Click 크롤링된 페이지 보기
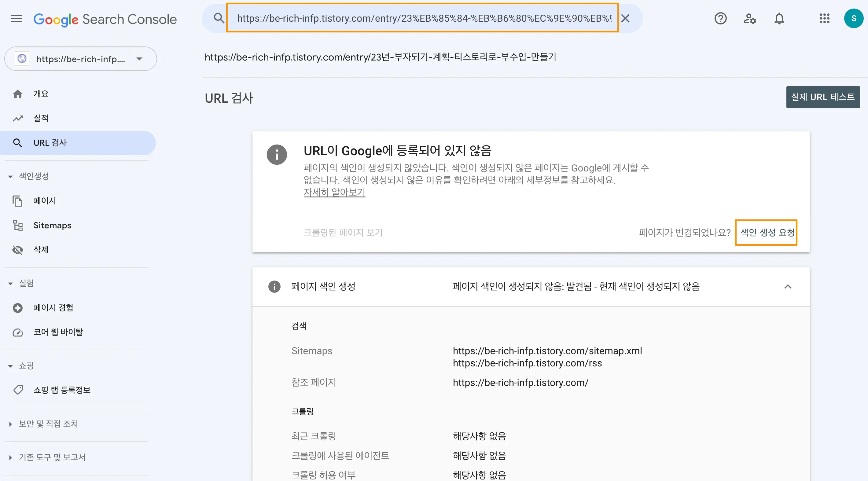 click(343, 233)
